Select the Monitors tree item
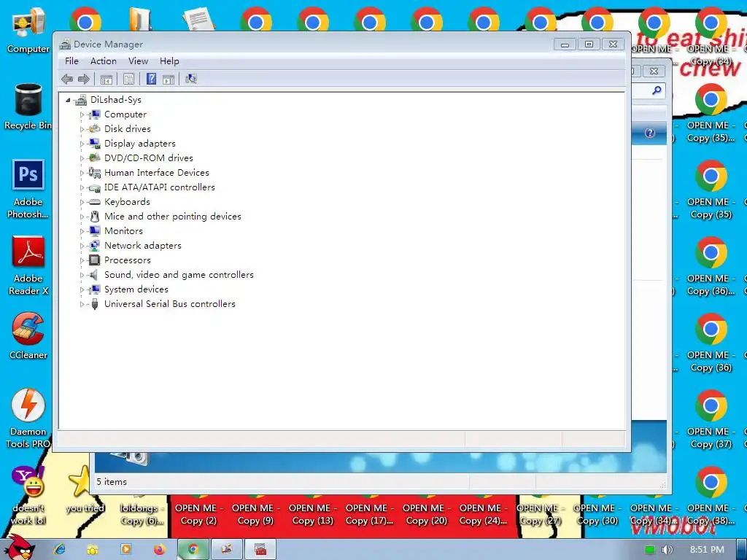This screenshot has width=747, height=560. [x=123, y=231]
